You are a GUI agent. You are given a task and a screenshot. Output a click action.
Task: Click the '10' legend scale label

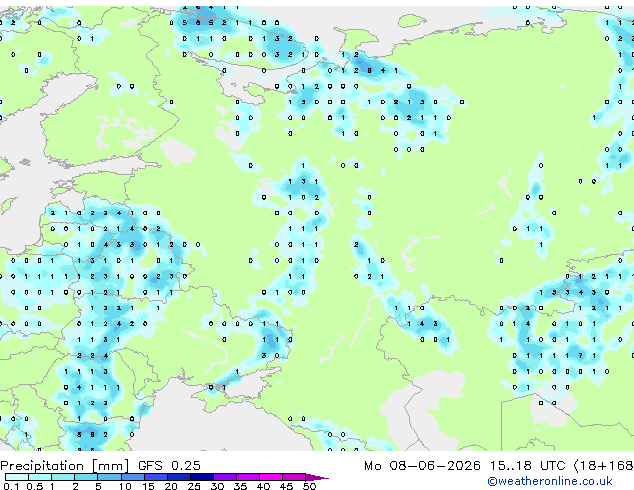point(125,486)
